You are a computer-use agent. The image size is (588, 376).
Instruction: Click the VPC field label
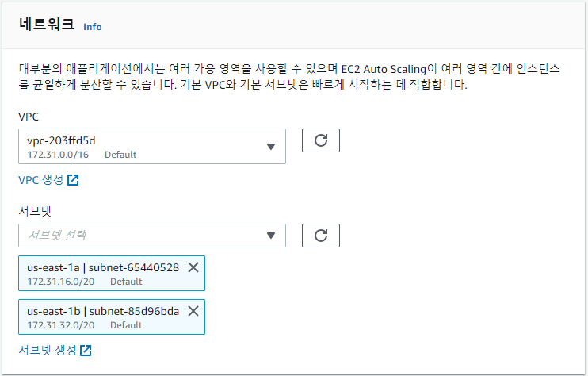coord(29,117)
